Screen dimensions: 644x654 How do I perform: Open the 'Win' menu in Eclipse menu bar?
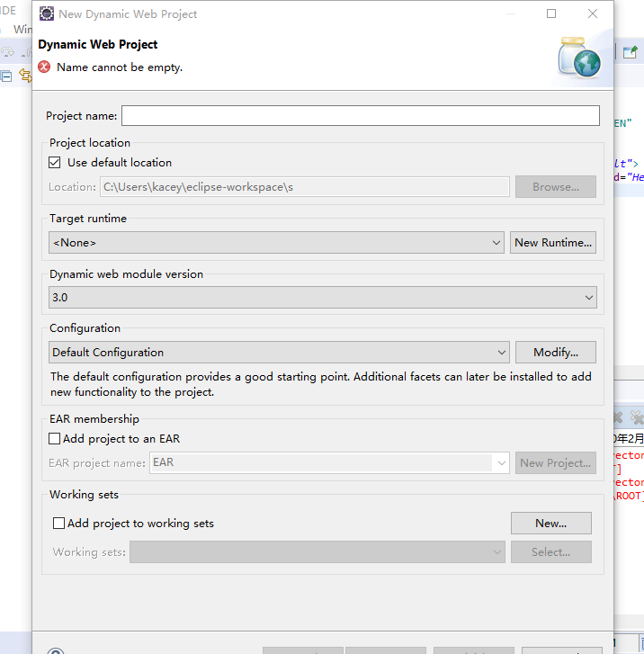[22, 29]
